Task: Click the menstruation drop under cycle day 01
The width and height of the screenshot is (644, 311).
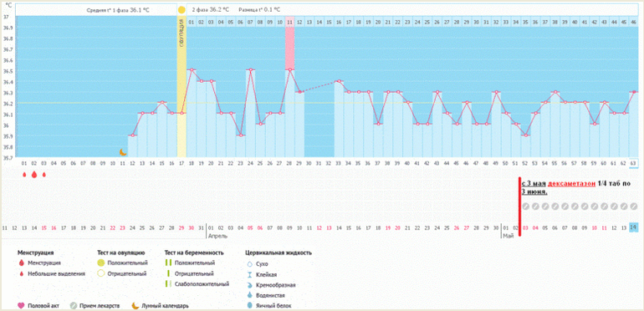Action: tap(24, 175)
